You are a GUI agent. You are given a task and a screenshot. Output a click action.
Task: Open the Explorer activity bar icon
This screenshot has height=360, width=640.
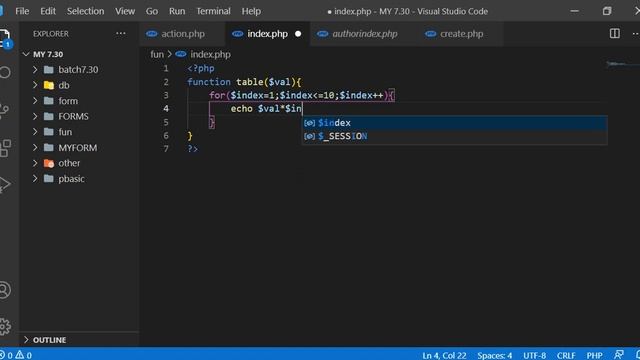pos(4,38)
